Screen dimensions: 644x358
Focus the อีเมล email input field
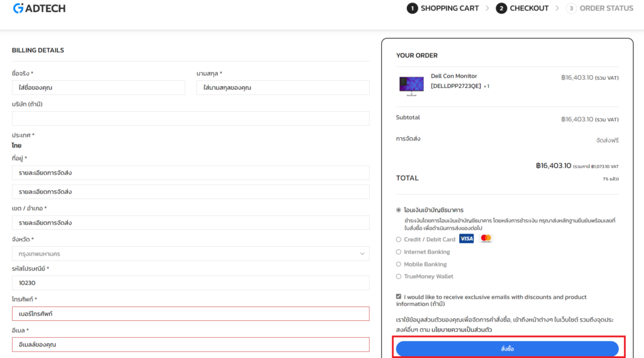[x=190, y=344]
